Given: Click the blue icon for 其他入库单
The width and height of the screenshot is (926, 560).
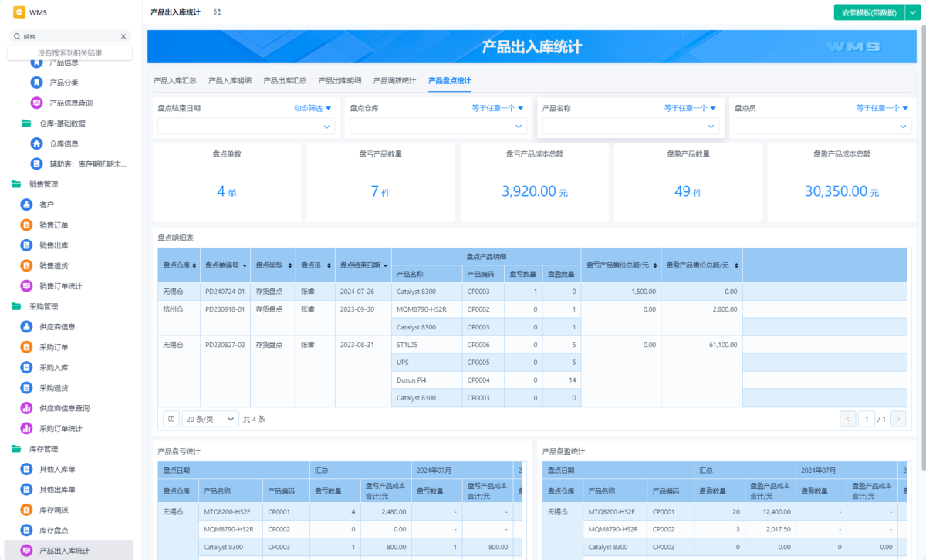Looking at the screenshot, I should 26,469.
